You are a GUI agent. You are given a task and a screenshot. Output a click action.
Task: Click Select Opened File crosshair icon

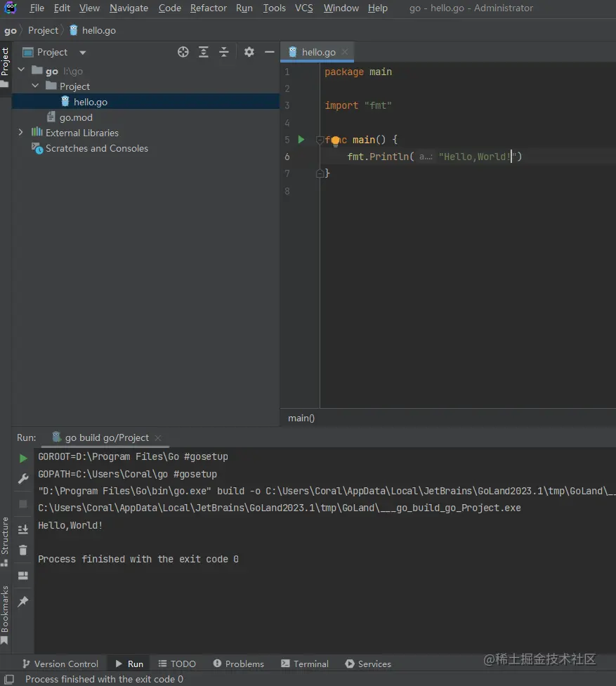[183, 52]
